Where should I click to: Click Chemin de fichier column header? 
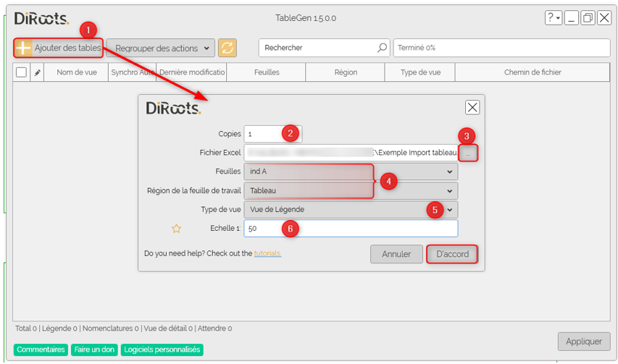[x=532, y=72]
